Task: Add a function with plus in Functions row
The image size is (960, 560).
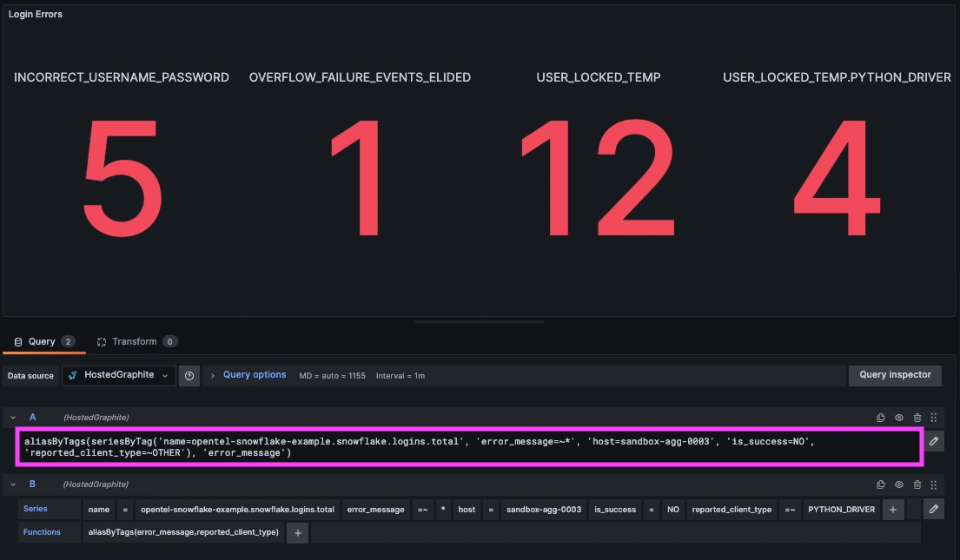Action: pyautogui.click(x=297, y=533)
